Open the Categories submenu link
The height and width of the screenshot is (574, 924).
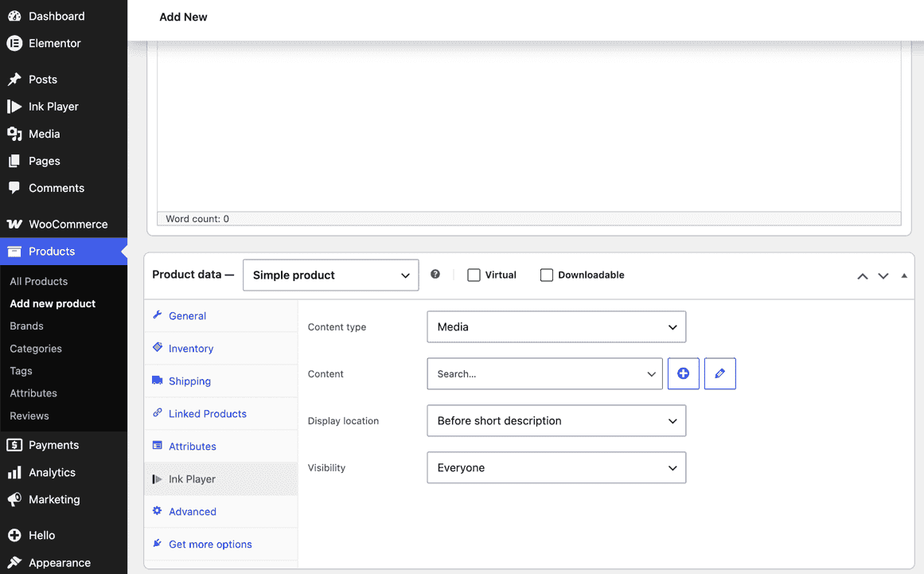click(x=35, y=348)
